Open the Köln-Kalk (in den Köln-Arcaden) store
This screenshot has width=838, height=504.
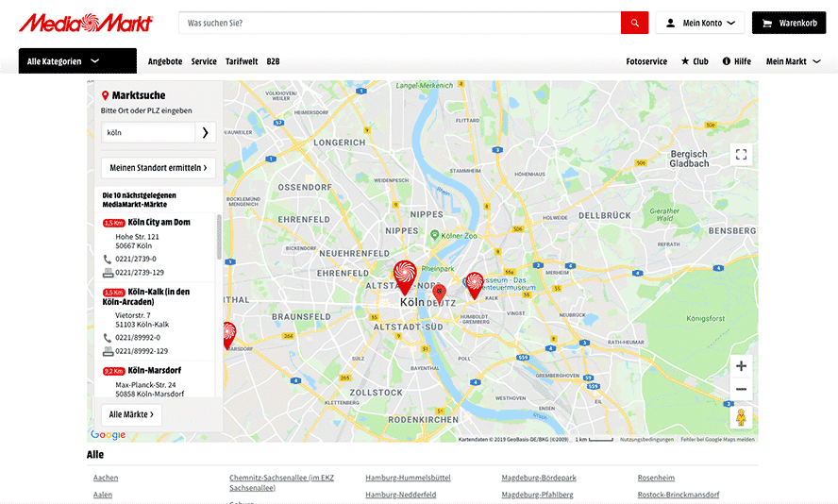point(146,296)
